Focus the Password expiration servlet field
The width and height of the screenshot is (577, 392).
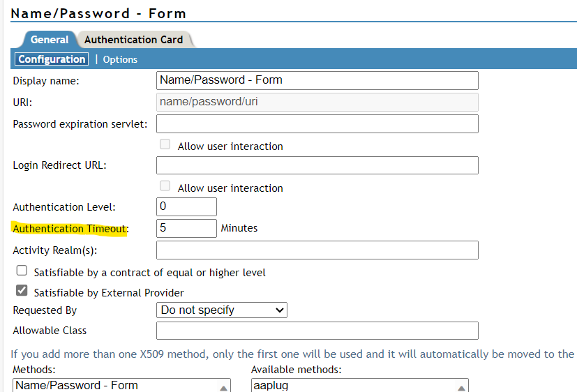[317, 124]
